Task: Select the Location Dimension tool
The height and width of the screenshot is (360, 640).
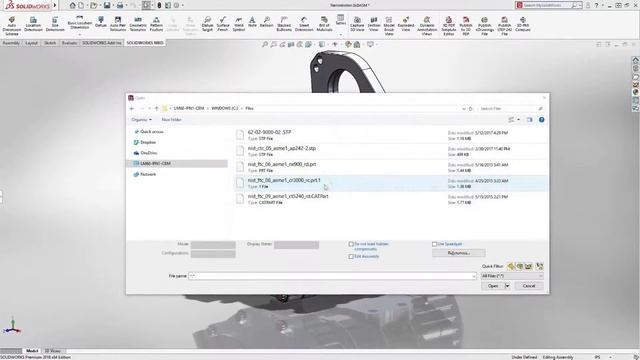Action: 33,25
